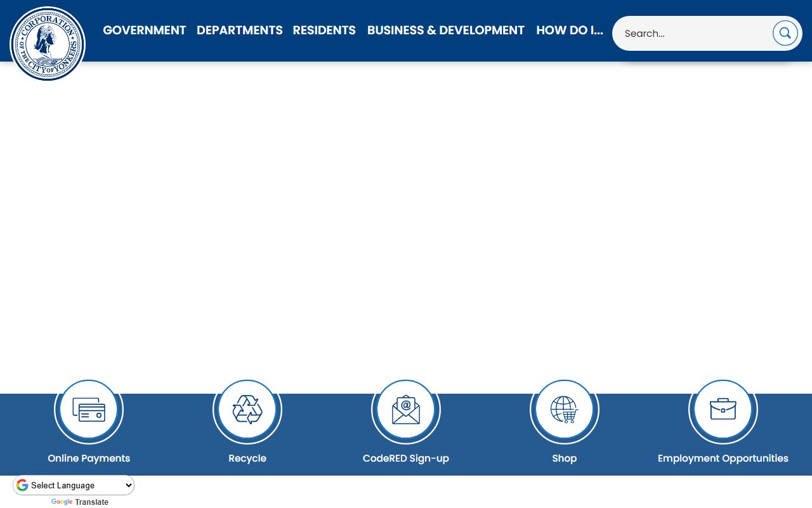Open the Online Payments credit card icon

pyautogui.click(x=89, y=410)
